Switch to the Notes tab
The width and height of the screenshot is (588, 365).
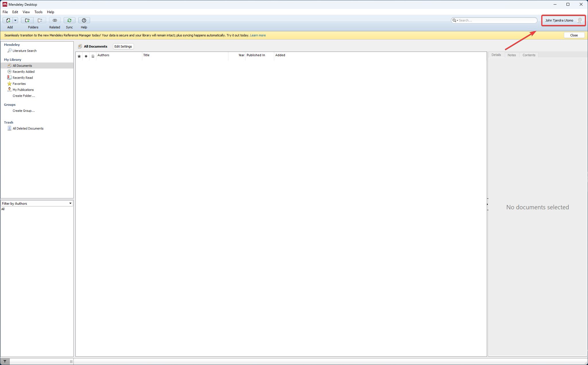click(512, 55)
